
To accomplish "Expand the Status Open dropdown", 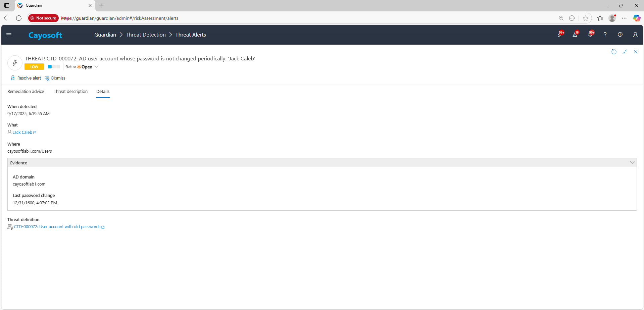I will click(x=96, y=67).
